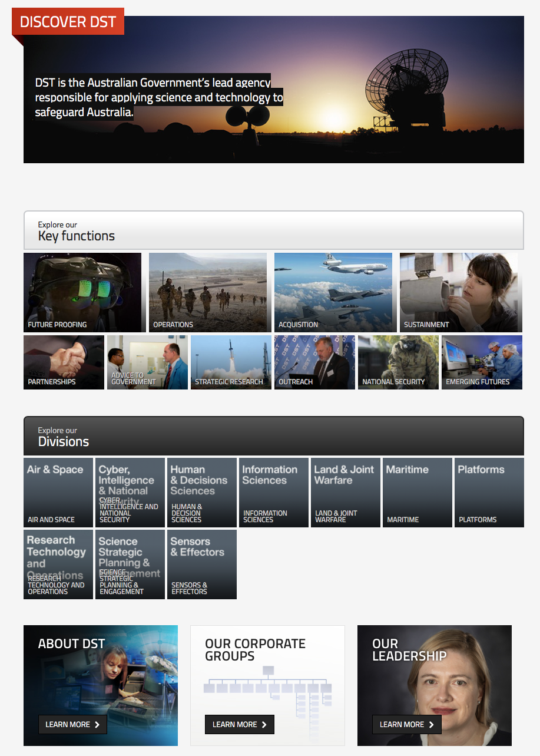The image size is (540, 756).
Task: Select the Advice to Government tile
Action: pos(147,362)
